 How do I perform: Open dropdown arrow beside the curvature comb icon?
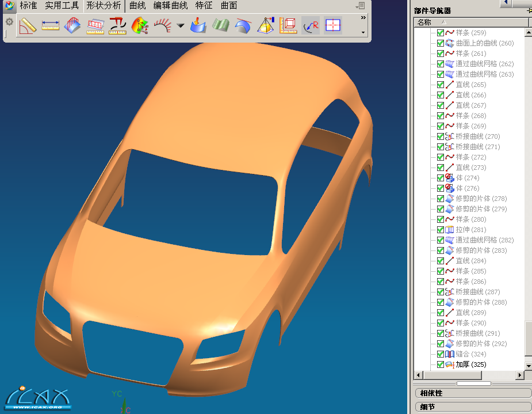180,26
